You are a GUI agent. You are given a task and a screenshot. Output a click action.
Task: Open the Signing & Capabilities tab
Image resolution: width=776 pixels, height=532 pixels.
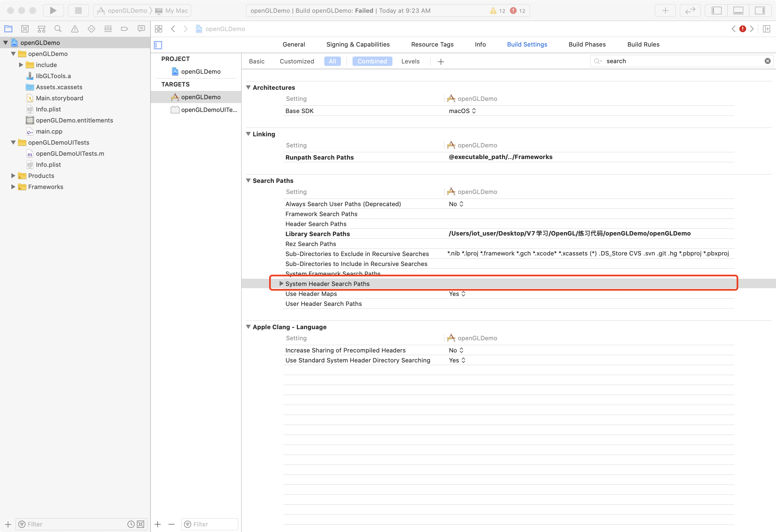click(x=358, y=44)
